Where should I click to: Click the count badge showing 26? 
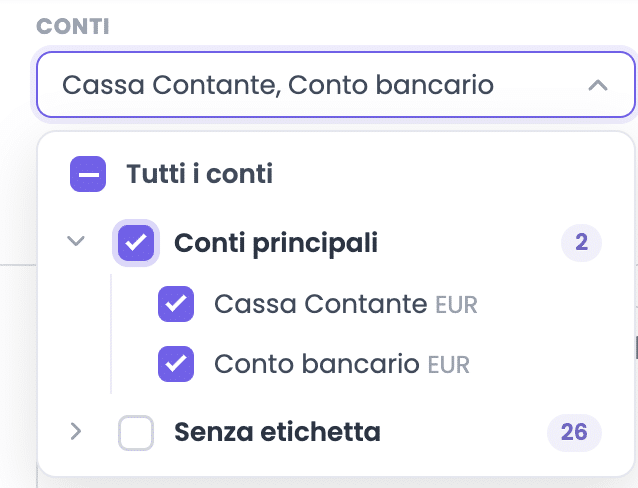[x=574, y=432]
